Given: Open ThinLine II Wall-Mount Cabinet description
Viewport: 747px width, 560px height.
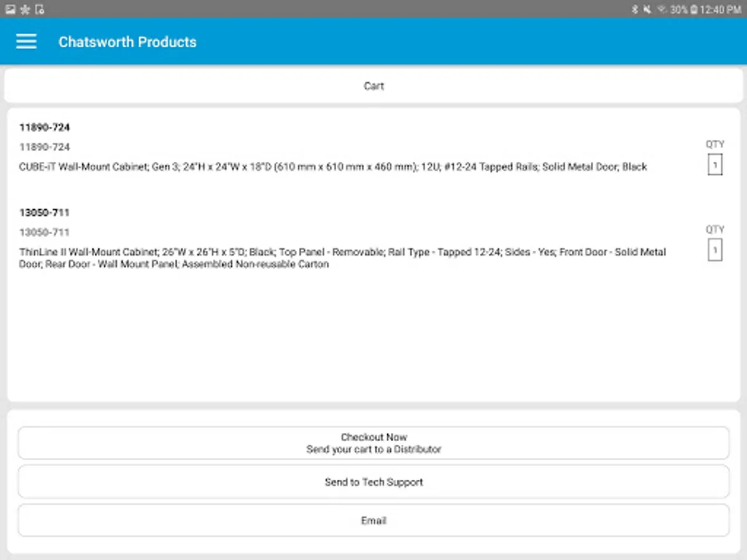Looking at the screenshot, I should click(x=342, y=258).
